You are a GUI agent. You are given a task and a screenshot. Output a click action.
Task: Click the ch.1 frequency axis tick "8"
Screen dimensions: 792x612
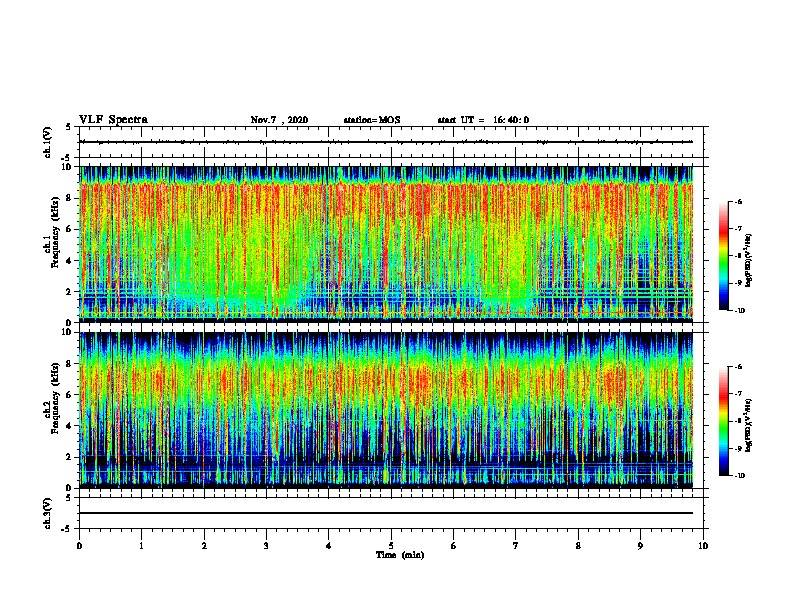pyautogui.click(x=70, y=198)
